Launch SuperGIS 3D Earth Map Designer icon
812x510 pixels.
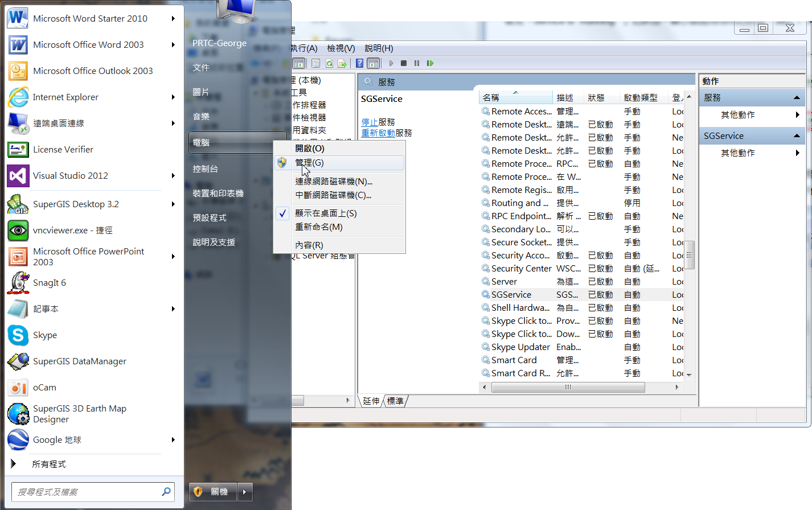point(18,414)
